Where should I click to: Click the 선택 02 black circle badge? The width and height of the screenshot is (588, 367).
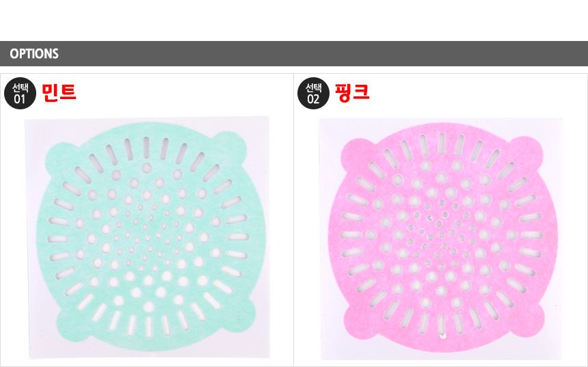tap(313, 94)
